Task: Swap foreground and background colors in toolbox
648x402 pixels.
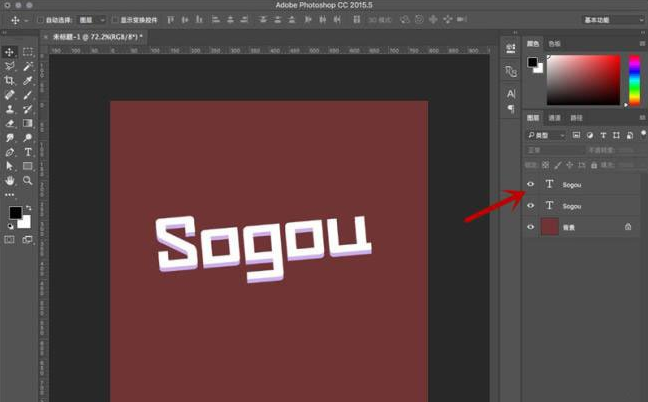Action: (x=29, y=207)
